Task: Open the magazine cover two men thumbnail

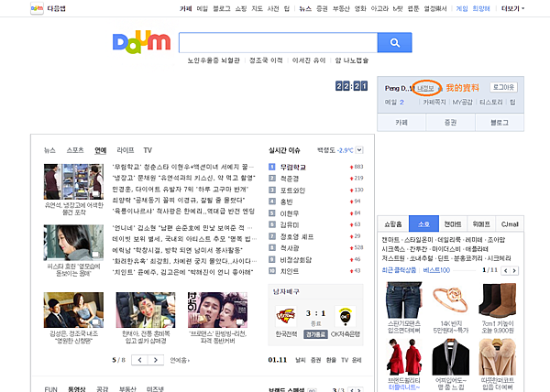Action: pyautogui.click(x=217, y=310)
